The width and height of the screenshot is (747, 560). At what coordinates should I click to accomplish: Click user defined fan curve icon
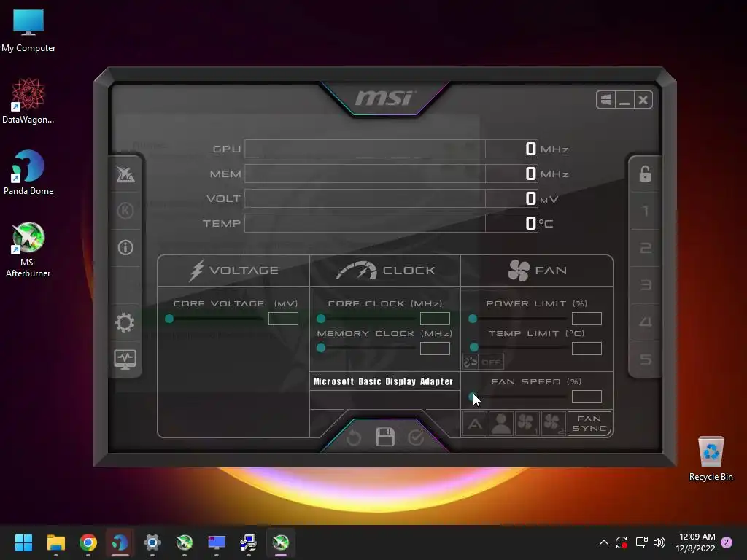point(500,424)
